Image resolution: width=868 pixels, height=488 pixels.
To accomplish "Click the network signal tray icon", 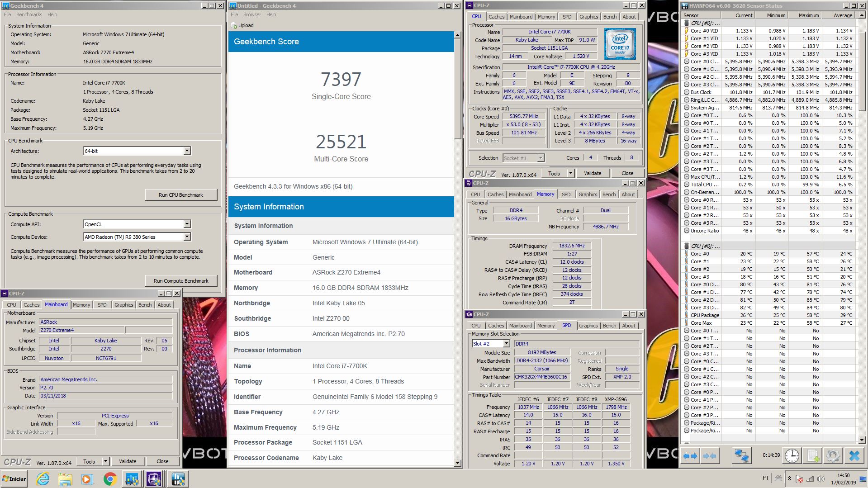I will click(x=810, y=479).
